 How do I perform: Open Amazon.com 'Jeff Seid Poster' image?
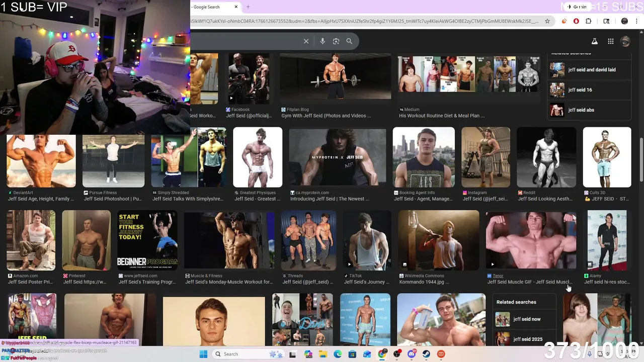coord(31,240)
